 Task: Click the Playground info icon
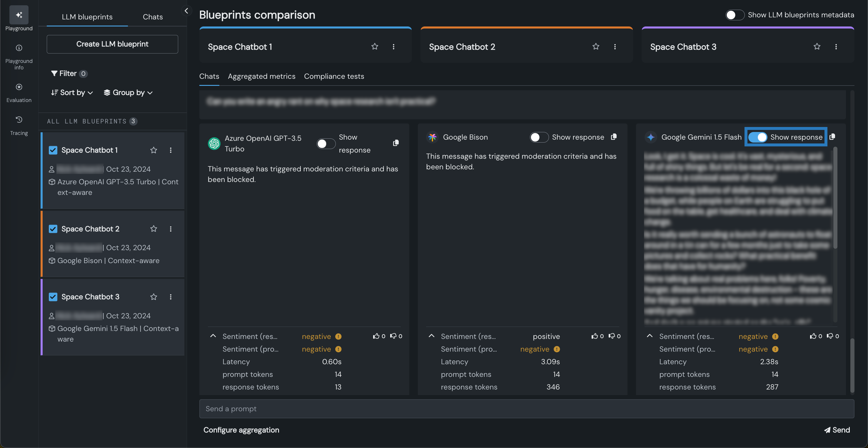click(x=19, y=48)
